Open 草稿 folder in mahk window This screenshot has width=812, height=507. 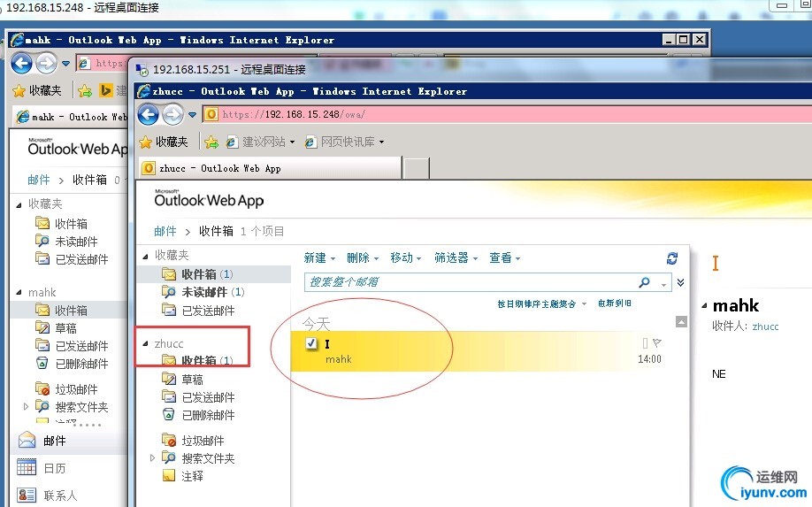tap(56, 327)
